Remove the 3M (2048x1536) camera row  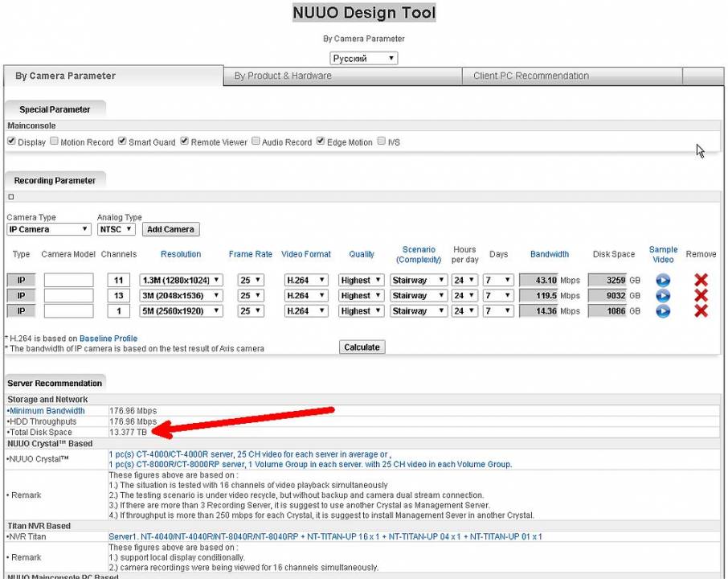701,296
